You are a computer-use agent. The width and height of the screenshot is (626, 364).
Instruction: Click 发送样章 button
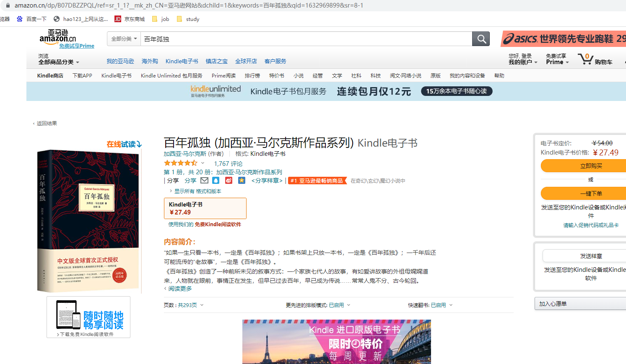[x=584, y=256]
